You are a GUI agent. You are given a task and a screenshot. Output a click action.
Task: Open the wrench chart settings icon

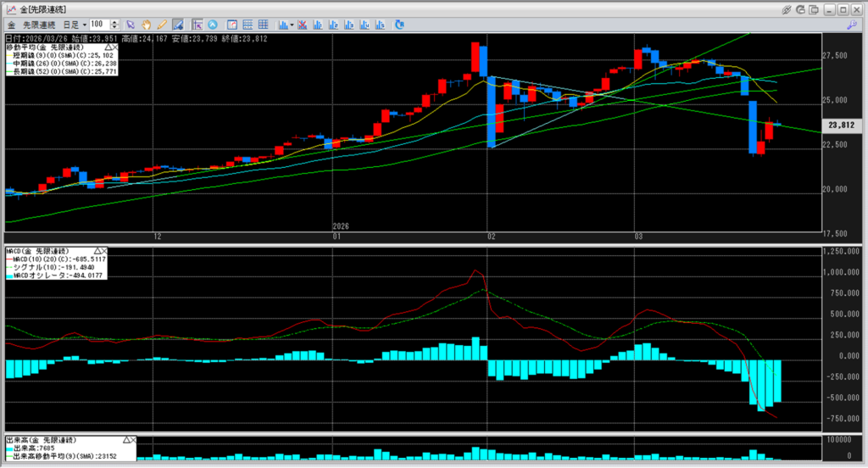coord(850,25)
